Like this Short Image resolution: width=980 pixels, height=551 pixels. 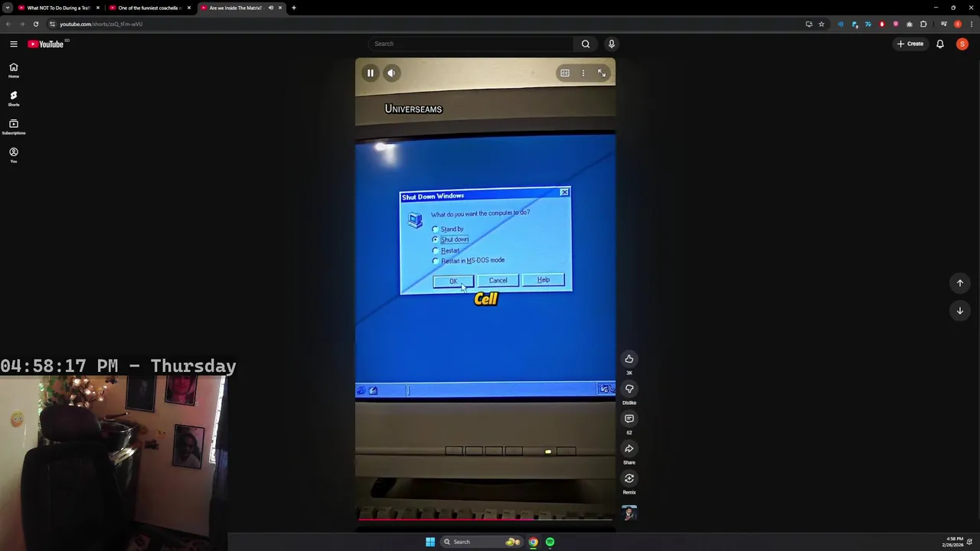coord(629,359)
